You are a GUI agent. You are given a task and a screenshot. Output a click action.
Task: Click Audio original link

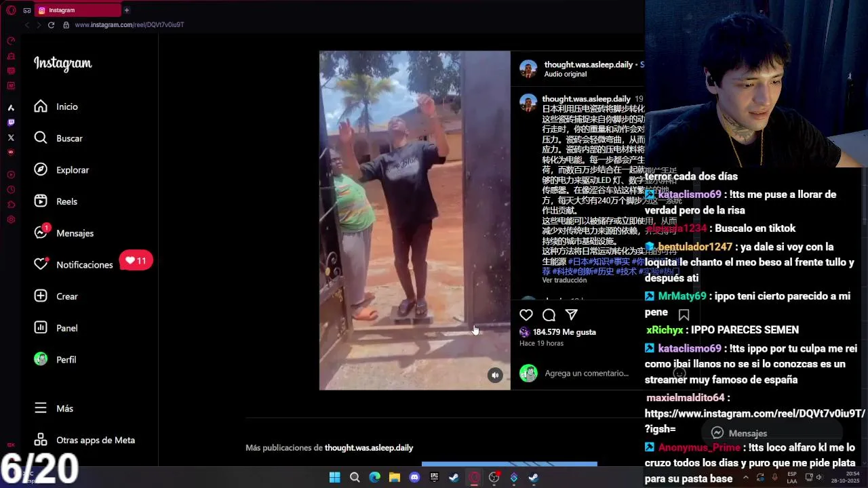[565, 74]
